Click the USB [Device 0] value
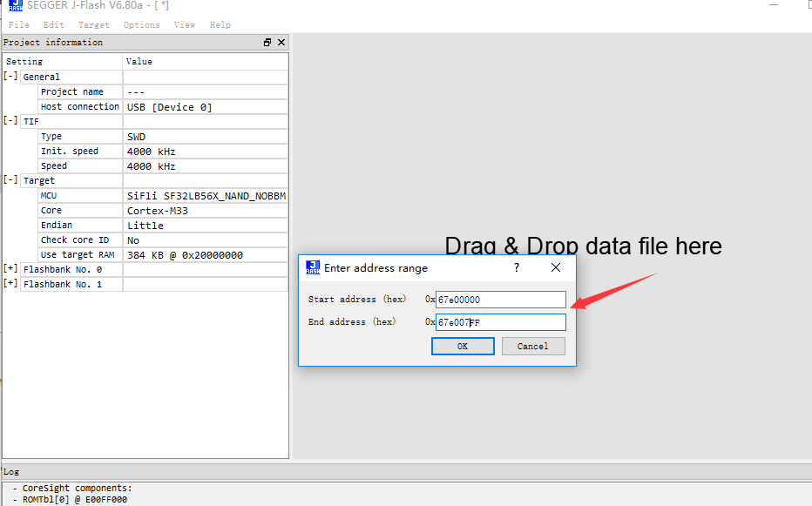 click(x=169, y=107)
